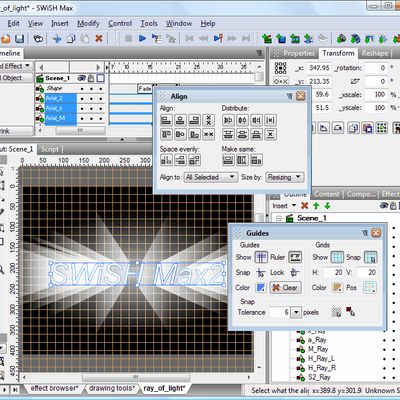This screenshot has height=400, width=400.
Task: Click Align left edges icon in Align panel
Action: [166, 120]
